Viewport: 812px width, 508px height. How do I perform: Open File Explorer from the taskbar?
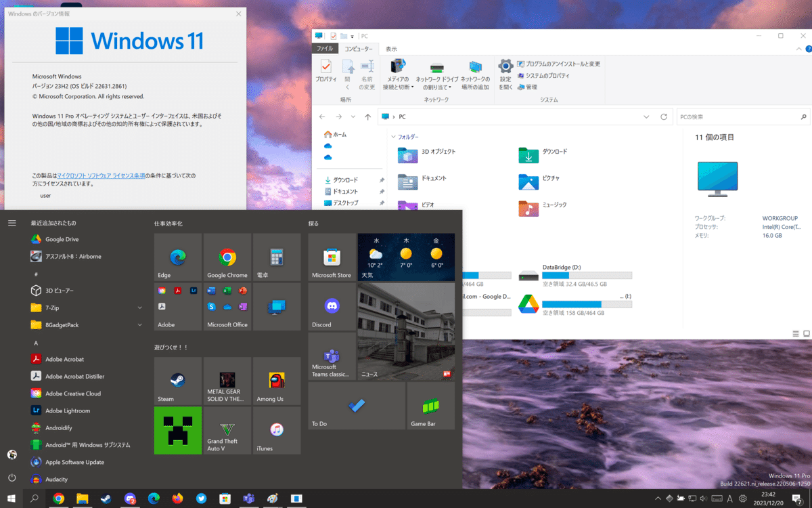tap(82, 499)
